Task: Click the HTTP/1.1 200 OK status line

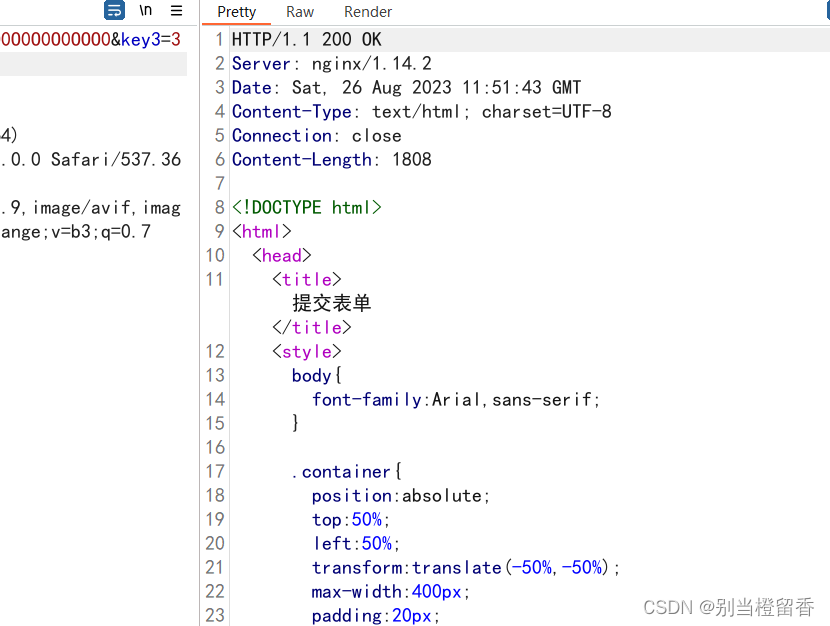Action: click(306, 40)
